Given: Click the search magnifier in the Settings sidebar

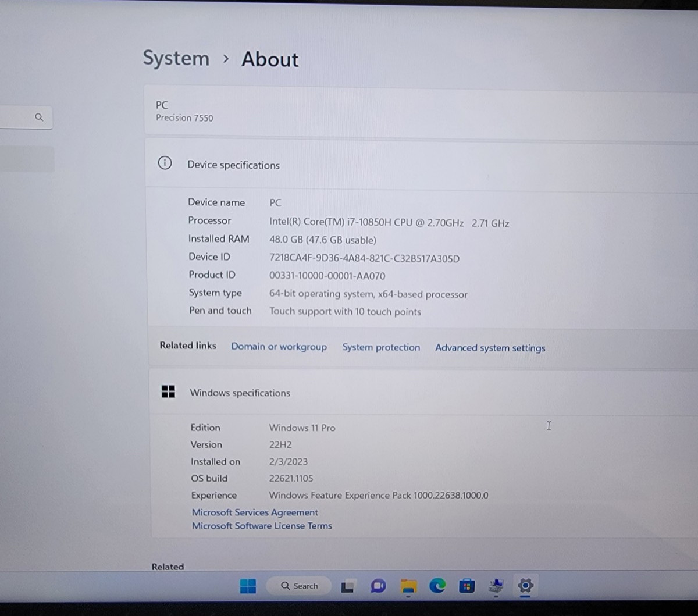Looking at the screenshot, I should click(39, 117).
